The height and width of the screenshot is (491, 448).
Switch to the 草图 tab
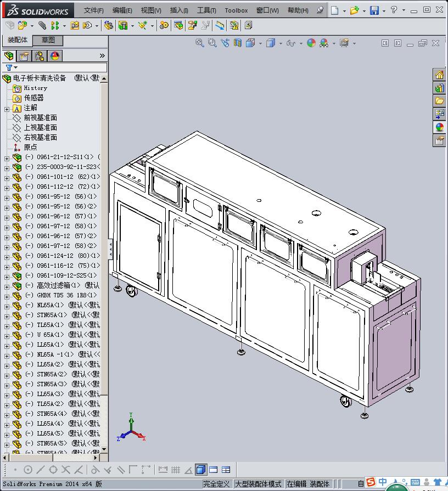(48, 40)
